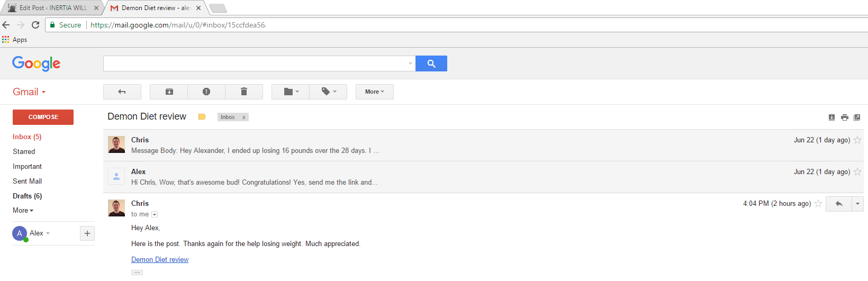Print the Demon Diet review conversation
Image resolution: width=868 pixels, height=281 pixels.
(844, 117)
